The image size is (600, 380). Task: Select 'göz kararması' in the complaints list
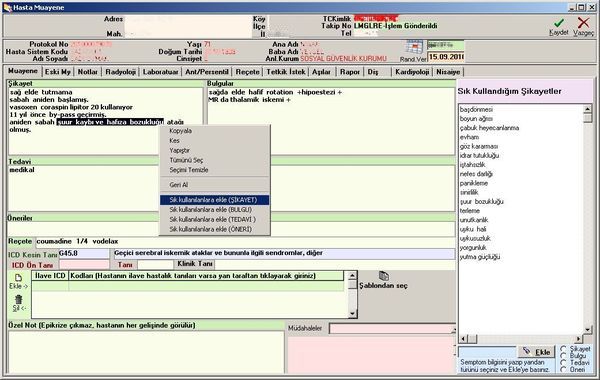pos(479,146)
